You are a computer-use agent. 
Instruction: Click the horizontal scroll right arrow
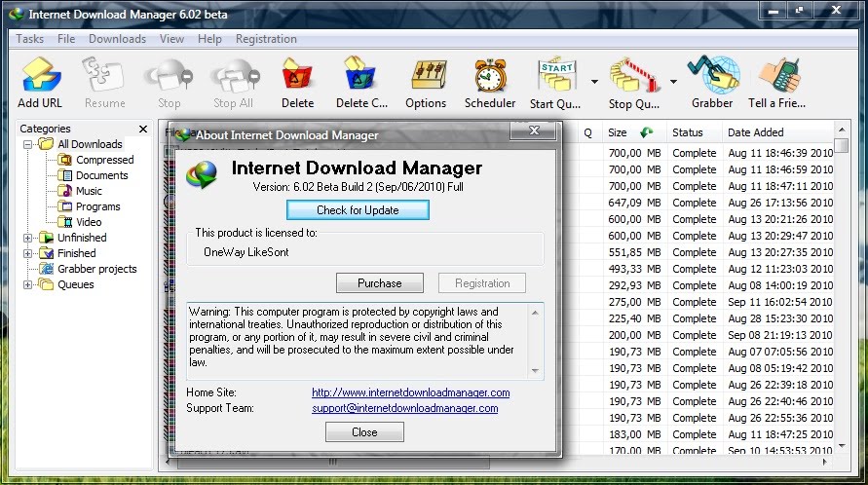point(825,462)
